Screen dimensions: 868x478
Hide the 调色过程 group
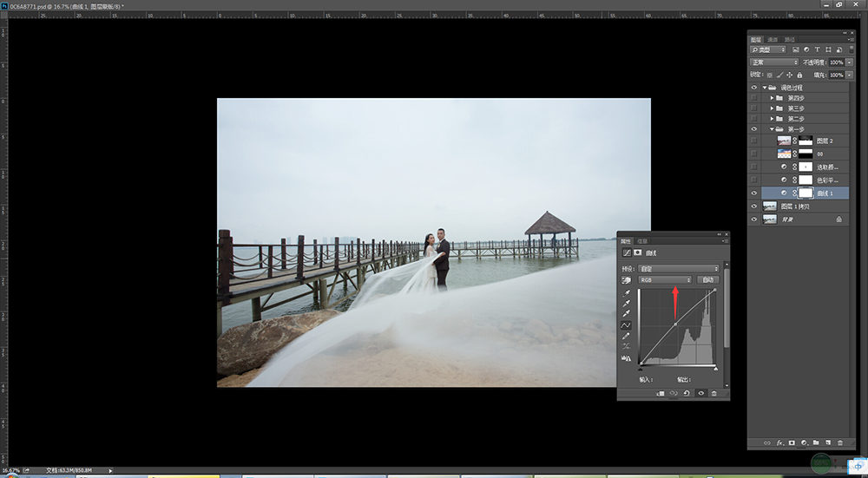coord(753,88)
